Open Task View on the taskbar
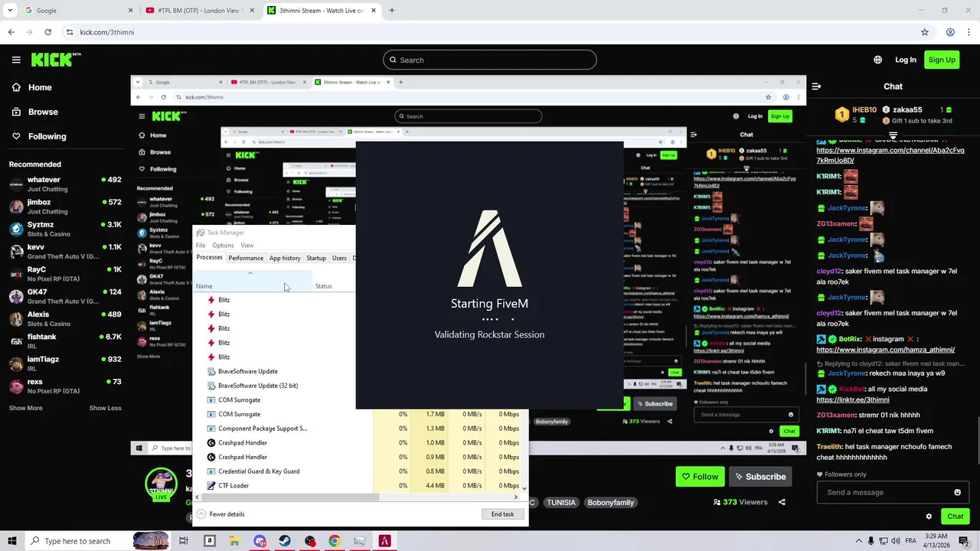Screen dimensions: 980x551 tap(184, 541)
